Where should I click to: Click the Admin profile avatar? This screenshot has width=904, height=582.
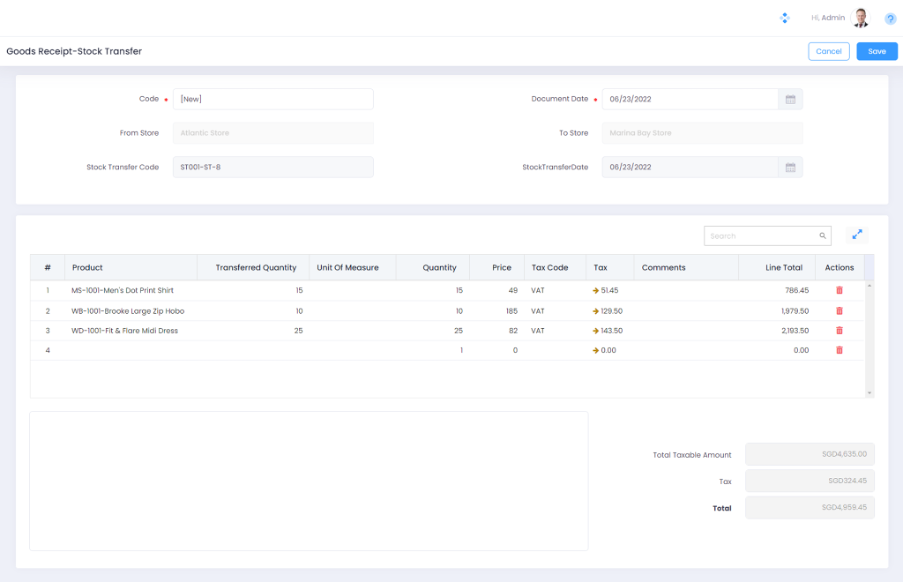tap(861, 18)
